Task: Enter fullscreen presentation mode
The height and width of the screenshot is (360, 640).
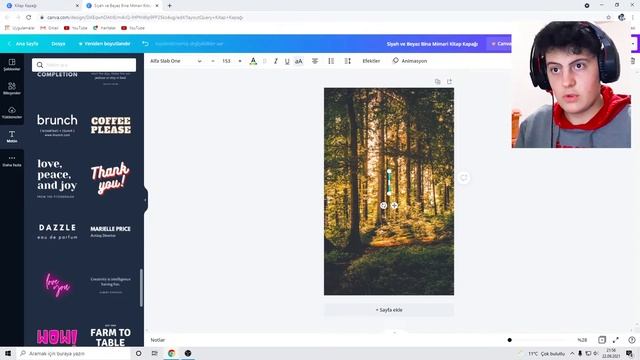Action: pos(616,340)
